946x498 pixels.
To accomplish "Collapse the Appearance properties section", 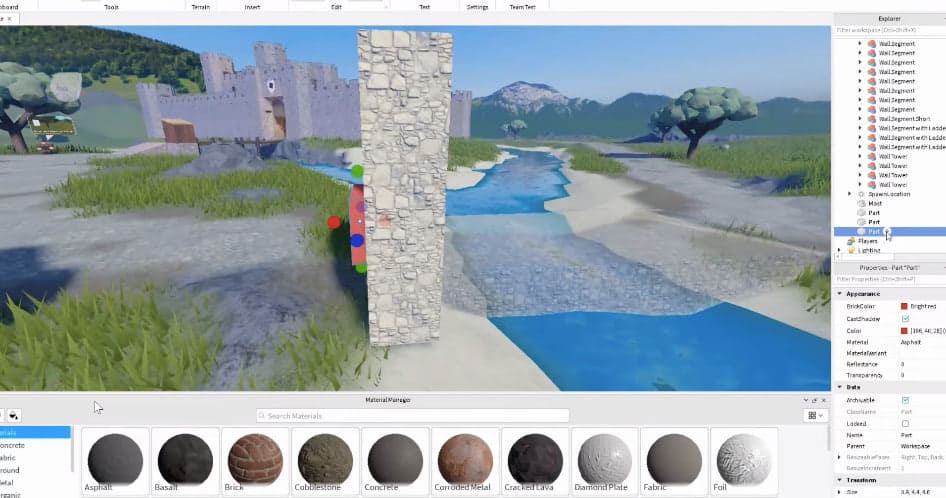I will (x=839, y=293).
